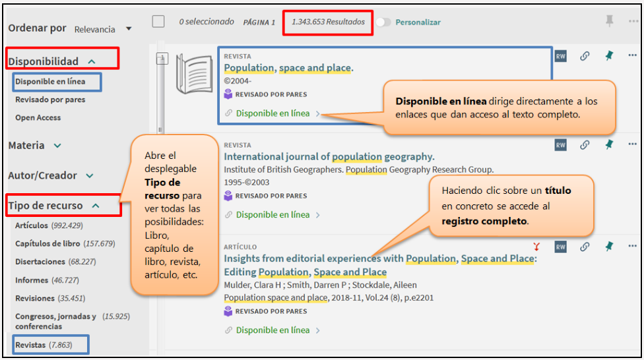The height and width of the screenshot is (360, 644).
Task: Select the Revistas resource type filter
Action: pos(32,344)
